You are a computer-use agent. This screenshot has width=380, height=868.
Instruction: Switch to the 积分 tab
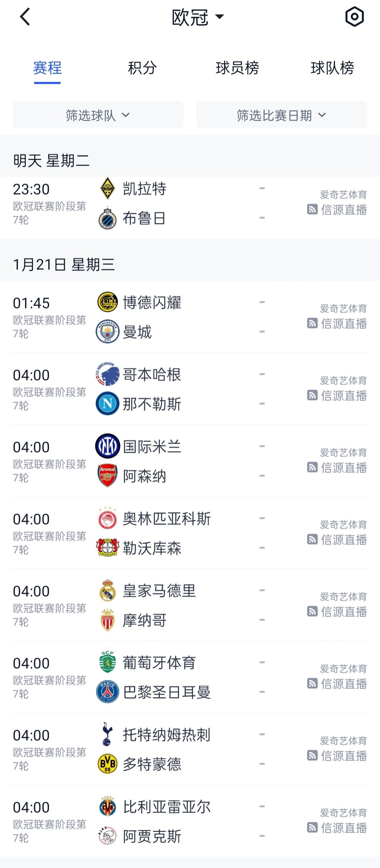(142, 68)
